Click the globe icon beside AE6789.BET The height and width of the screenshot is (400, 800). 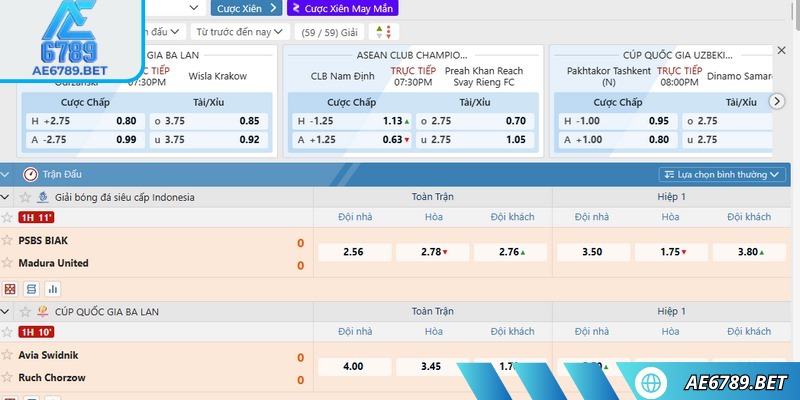click(x=652, y=383)
